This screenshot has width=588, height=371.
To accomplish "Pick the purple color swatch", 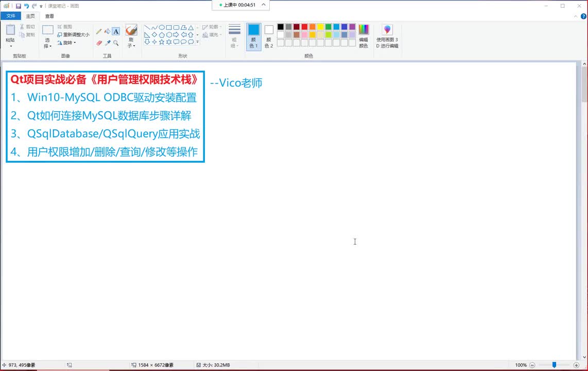I will 352,27.
